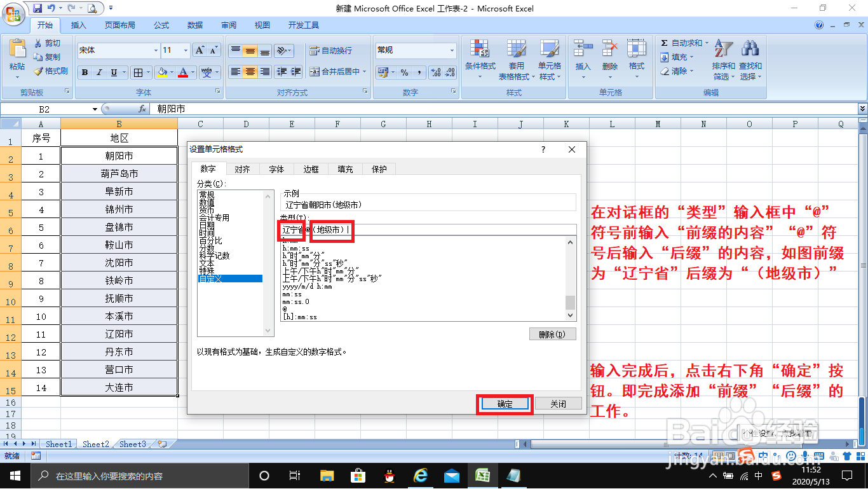Viewport: 868px width, 489px height.
Task: Decrease indent in alignment group
Action: pyautogui.click(x=283, y=72)
